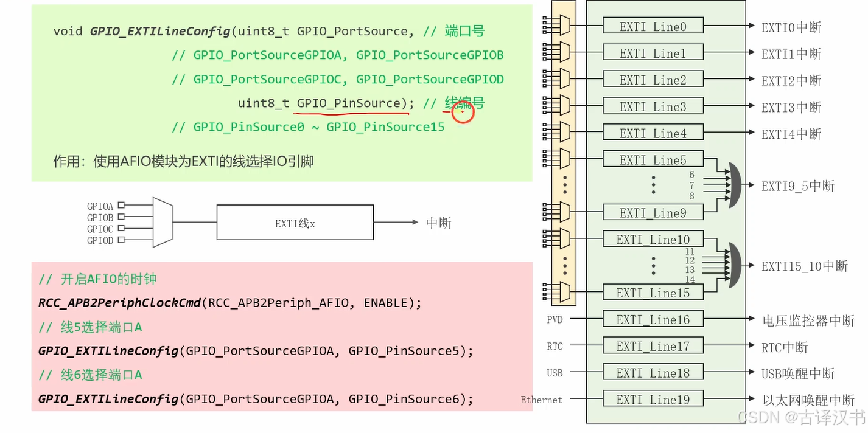Click the RTC input label
The height and width of the screenshot is (433, 868).
[x=555, y=346]
